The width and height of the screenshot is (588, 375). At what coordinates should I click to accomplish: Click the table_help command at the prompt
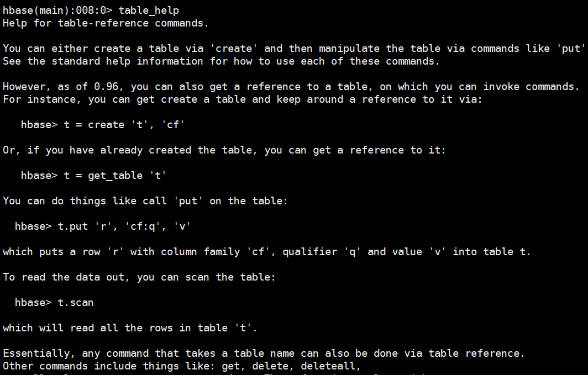pyautogui.click(x=149, y=10)
